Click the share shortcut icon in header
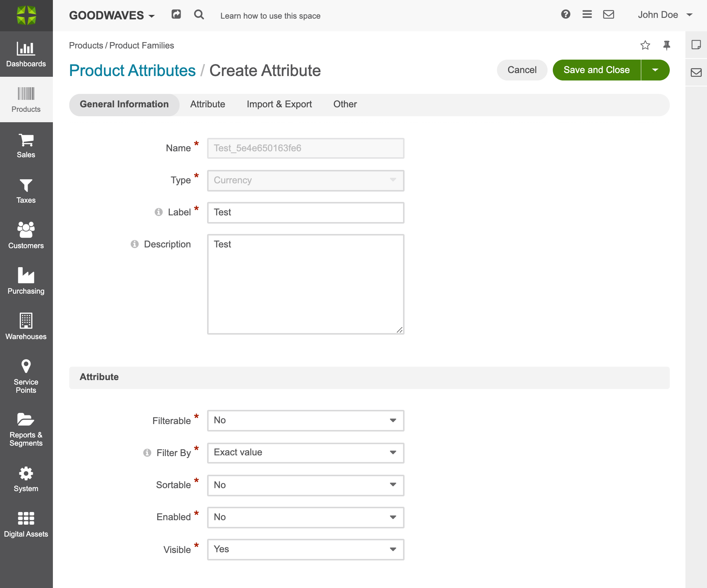This screenshot has width=707, height=588. [176, 15]
